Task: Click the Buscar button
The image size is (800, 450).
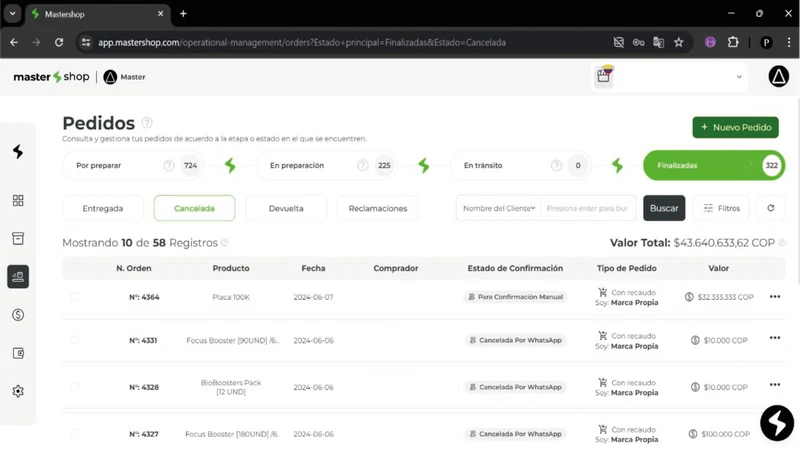Action: point(664,208)
